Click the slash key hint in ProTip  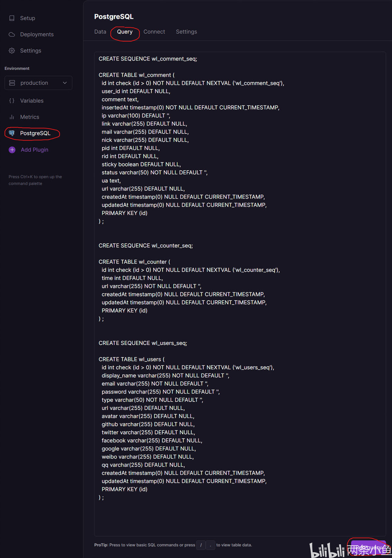tap(201, 545)
